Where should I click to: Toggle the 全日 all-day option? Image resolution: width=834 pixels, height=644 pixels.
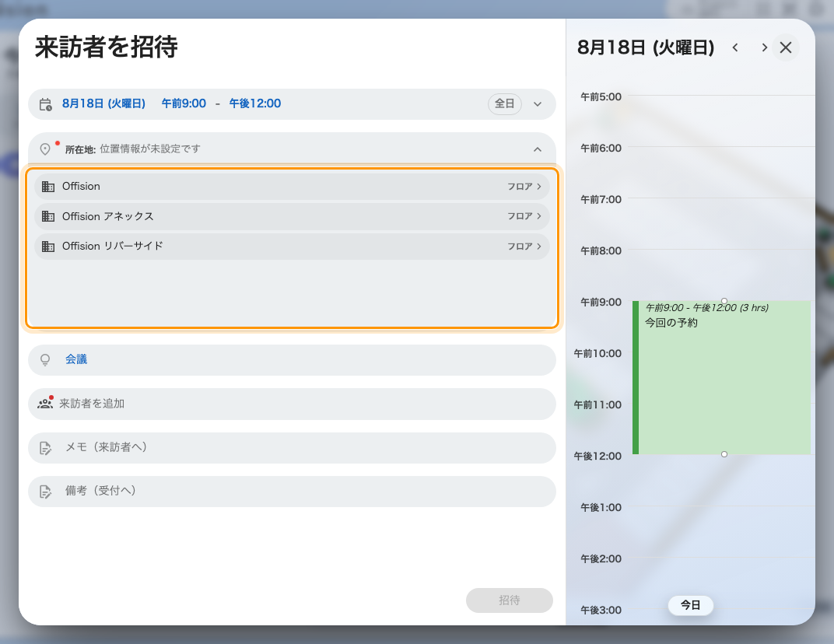point(505,103)
